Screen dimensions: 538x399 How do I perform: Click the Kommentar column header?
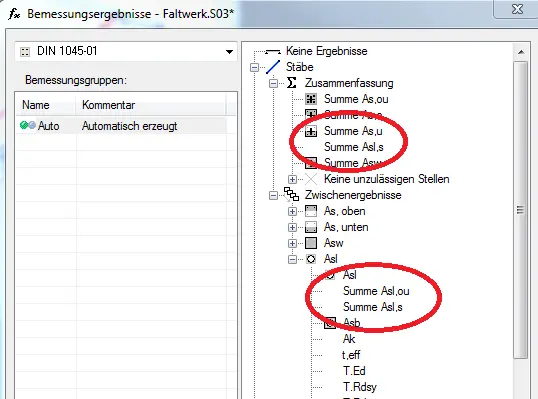coord(150,105)
